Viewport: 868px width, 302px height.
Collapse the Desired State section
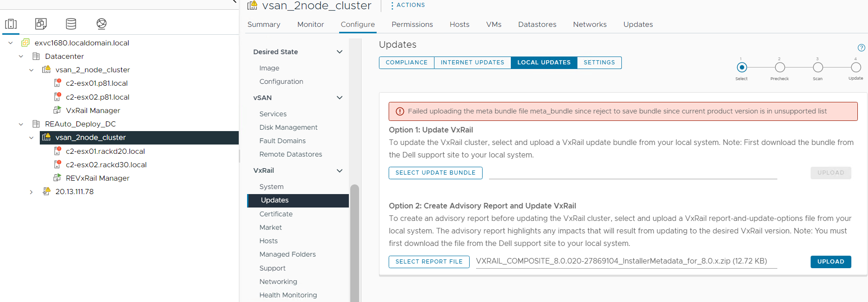[x=340, y=52]
